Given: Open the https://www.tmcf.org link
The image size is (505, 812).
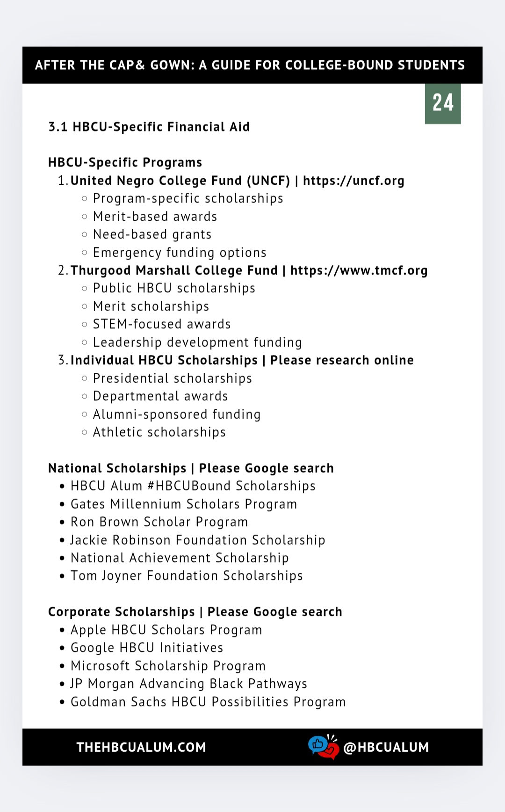Looking at the screenshot, I should [359, 270].
